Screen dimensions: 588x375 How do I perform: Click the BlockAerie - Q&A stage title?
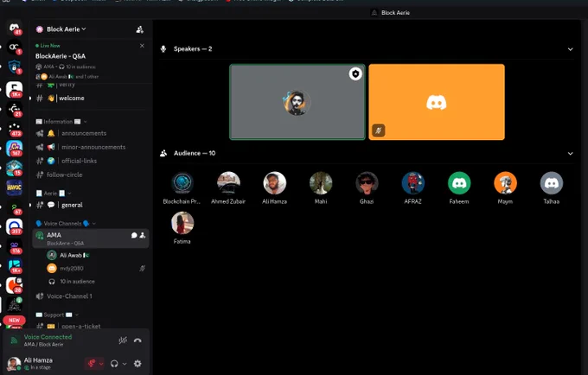(x=61, y=56)
